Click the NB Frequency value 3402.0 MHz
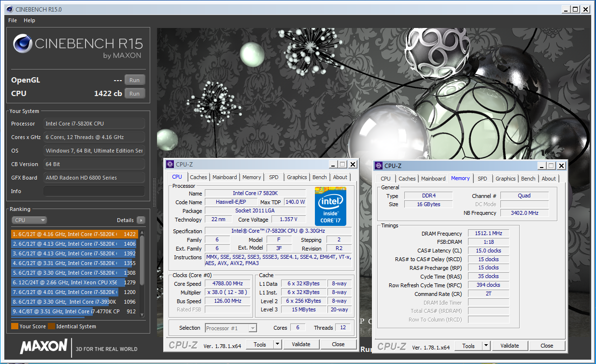596x364 pixels. [525, 213]
